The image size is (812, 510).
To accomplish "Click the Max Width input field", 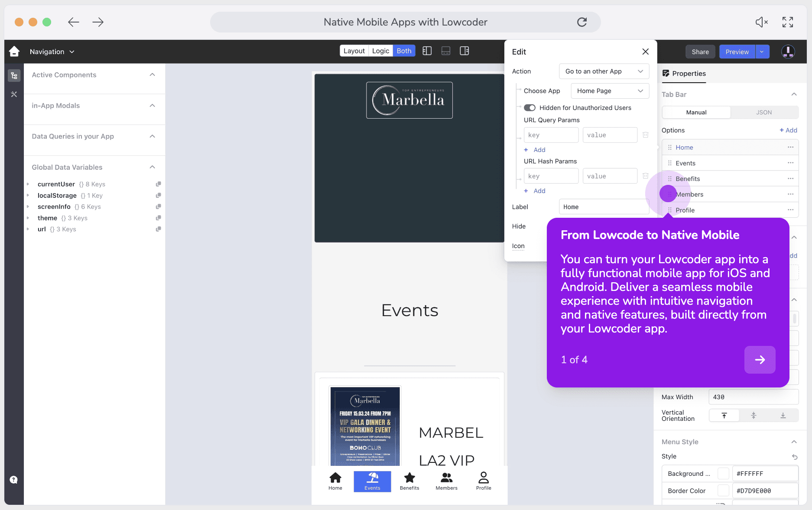I will [x=754, y=397].
